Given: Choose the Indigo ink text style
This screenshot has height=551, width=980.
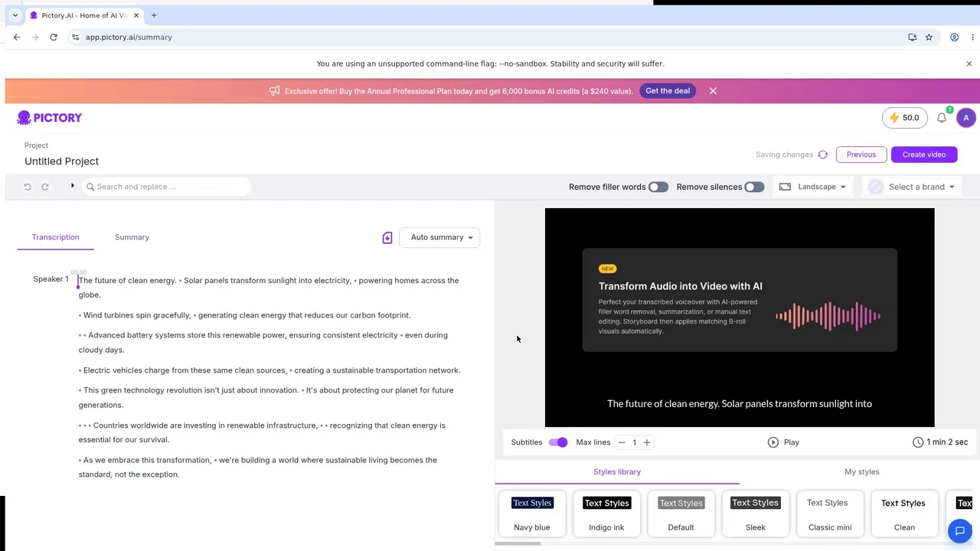Looking at the screenshot, I should pos(606,514).
